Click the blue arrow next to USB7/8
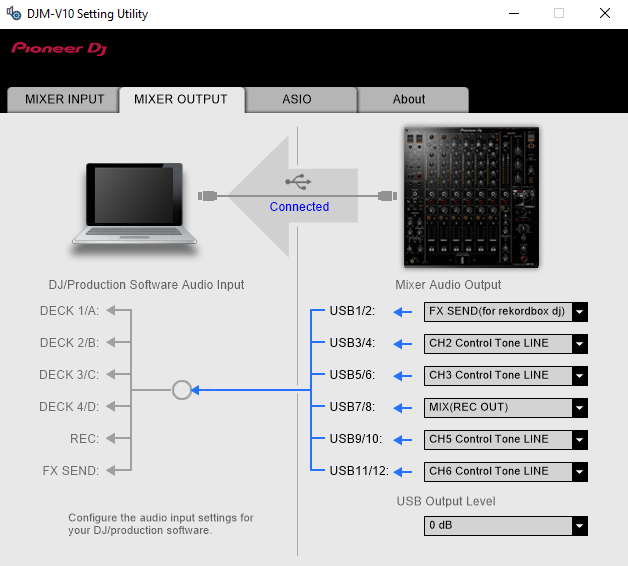The image size is (628, 566). [x=403, y=408]
